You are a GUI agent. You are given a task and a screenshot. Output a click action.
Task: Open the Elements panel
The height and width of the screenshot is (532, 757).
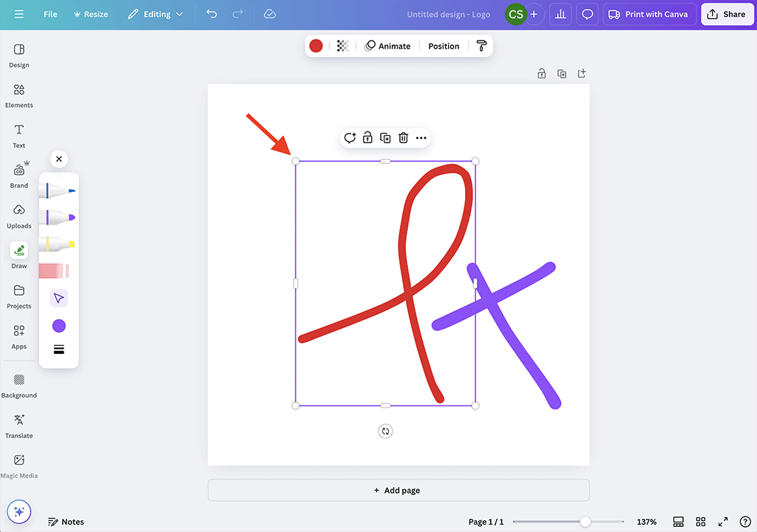(x=18, y=96)
